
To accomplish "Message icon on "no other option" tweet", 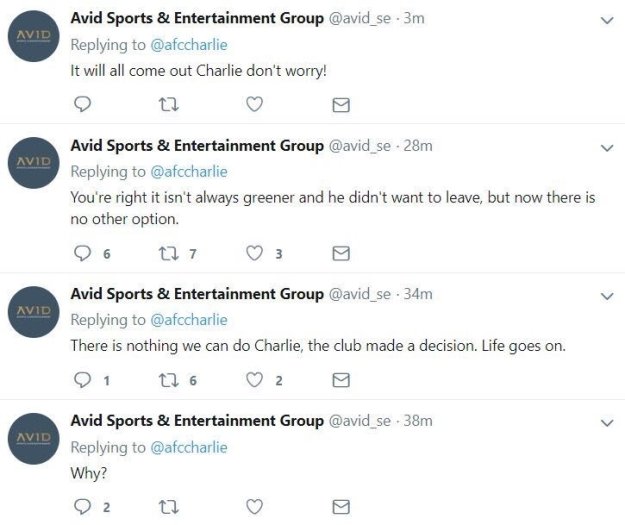I will pos(340,253).
